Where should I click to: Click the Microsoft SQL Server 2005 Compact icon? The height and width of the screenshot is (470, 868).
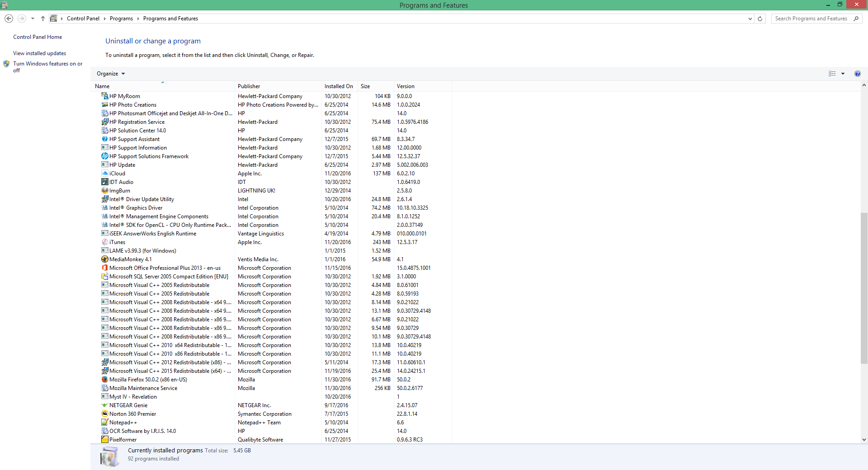[x=105, y=276]
